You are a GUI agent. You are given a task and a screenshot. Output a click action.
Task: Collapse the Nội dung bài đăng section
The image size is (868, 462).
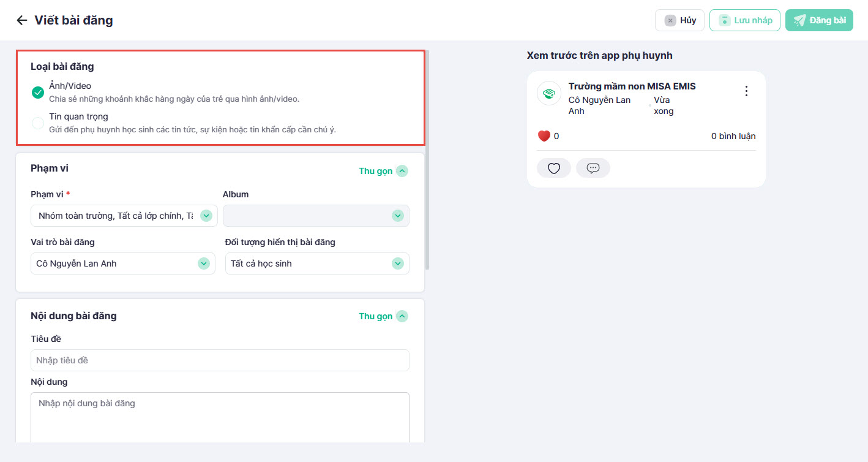click(x=383, y=316)
